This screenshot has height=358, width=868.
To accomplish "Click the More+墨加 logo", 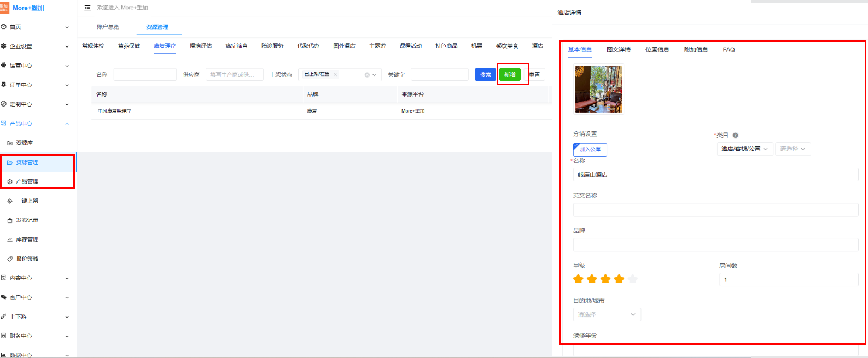I will click(x=22, y=8).
